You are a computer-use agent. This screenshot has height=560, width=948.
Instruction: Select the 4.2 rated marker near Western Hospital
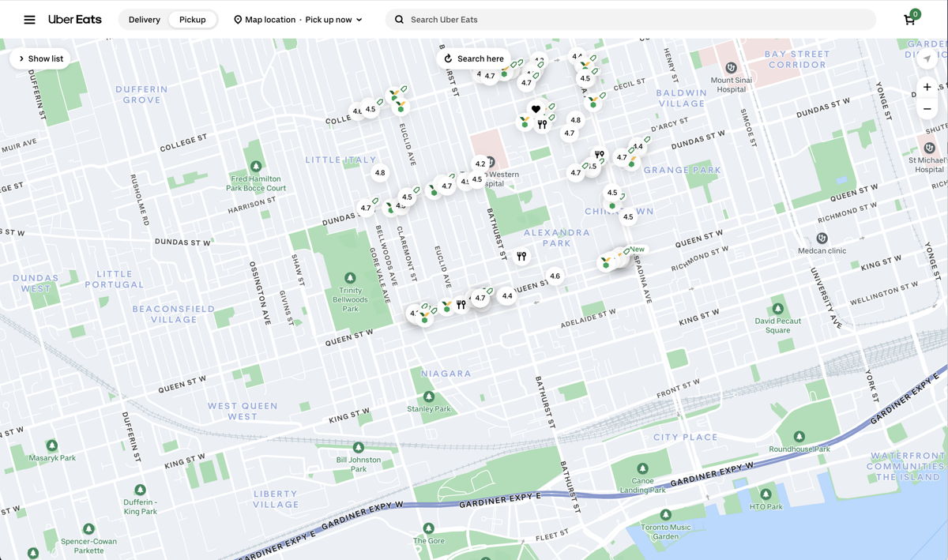point(480,164)
